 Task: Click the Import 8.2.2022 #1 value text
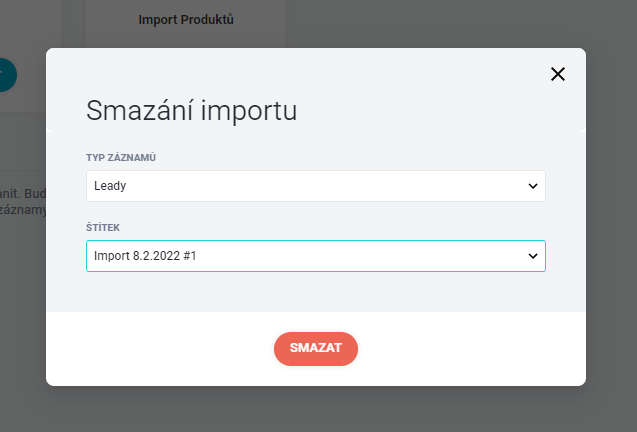pyautogui.click(x=145, y=256)
